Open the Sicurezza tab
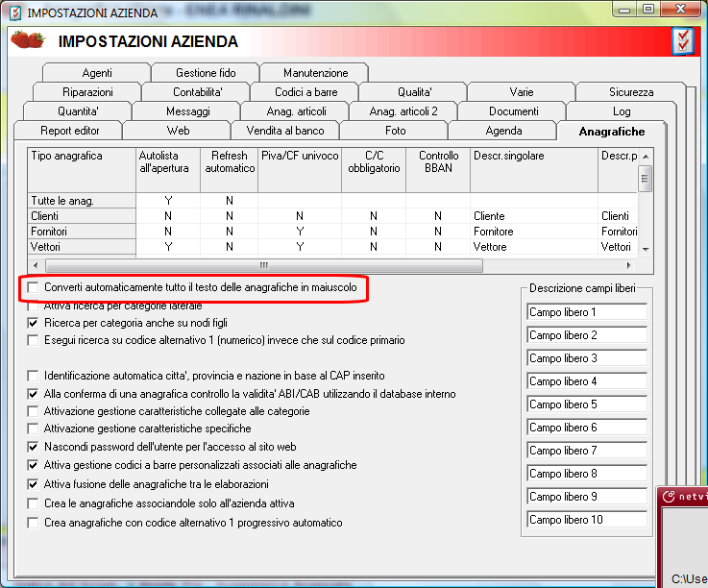This screenshot has width=708, height=588. pos(631,92)
